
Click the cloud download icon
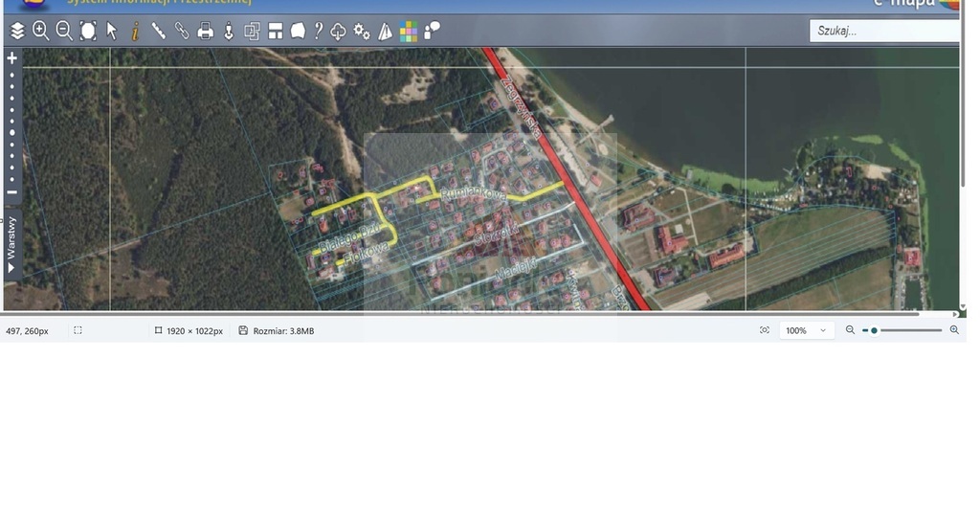pos(339,32)
